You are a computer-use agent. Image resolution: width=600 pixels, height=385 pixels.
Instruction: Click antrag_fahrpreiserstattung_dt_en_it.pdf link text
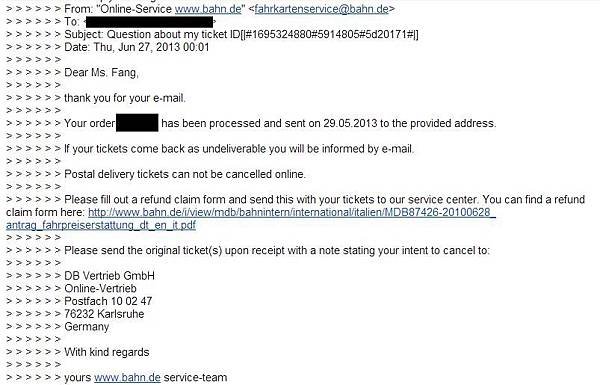(101, 225)
